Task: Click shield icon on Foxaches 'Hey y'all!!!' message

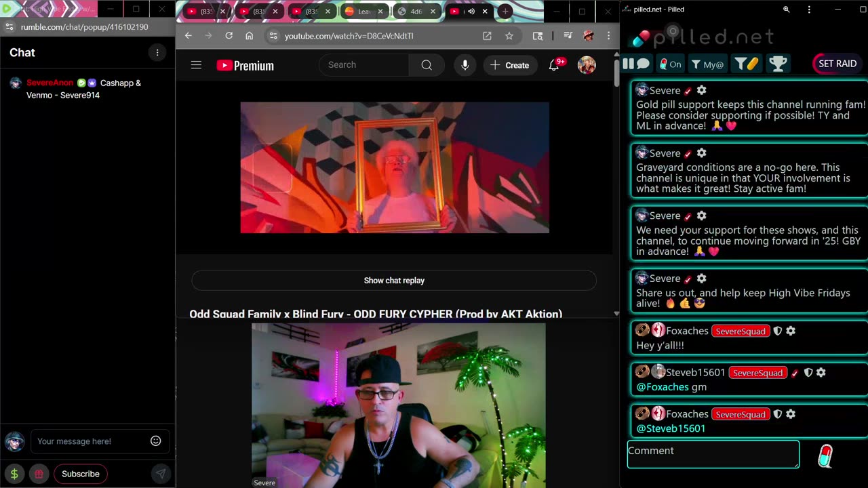Action: [x=778, y=331]
